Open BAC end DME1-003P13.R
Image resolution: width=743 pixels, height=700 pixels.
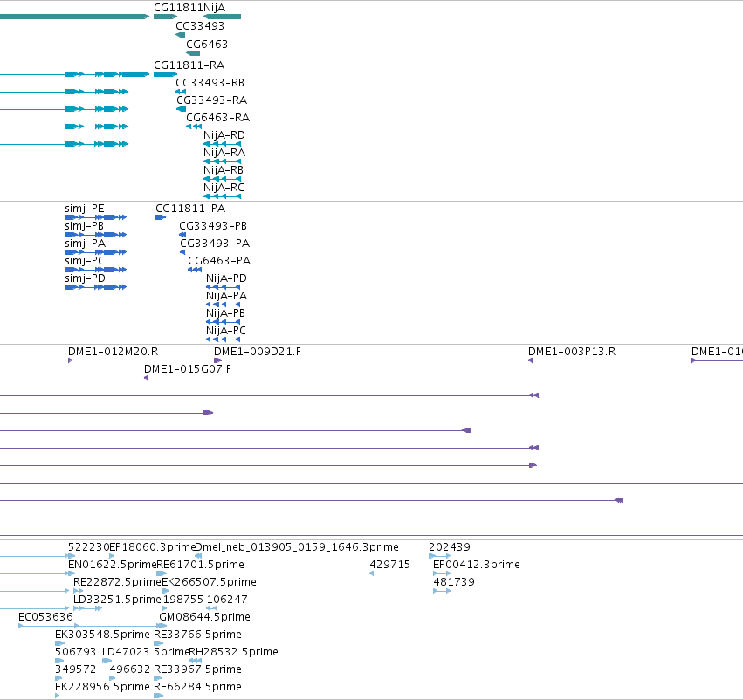(x=572, y=352)
